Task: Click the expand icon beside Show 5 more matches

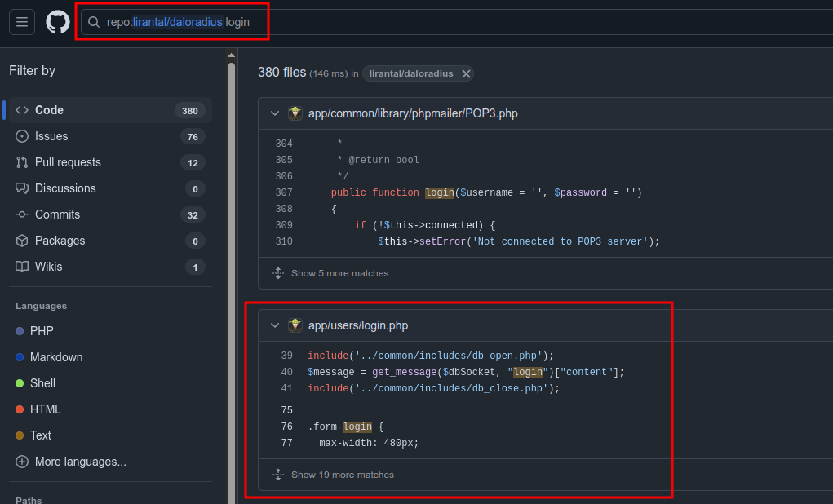Action: coord(277,273)
